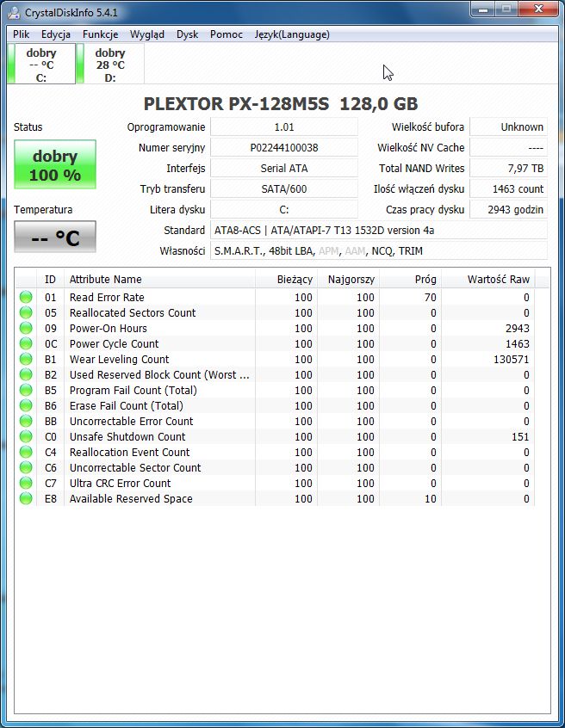Click the temperature -- °C button

pyautogui.click(x=55, y=237)
